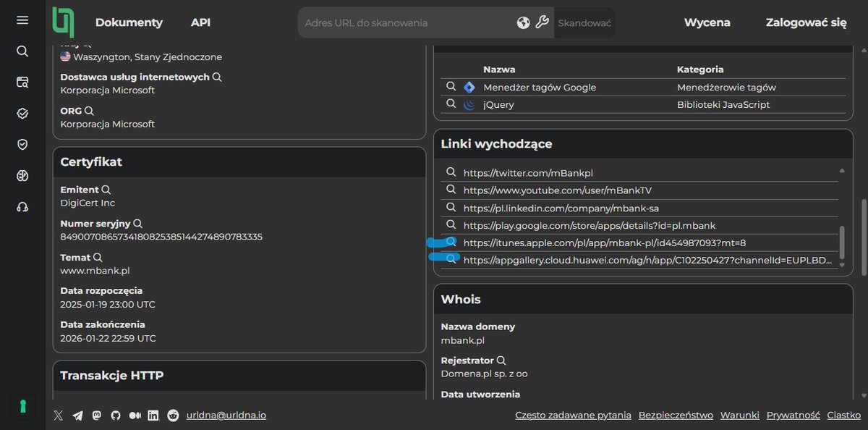The height and width of the screenshot is (430, 868).
Task: Open the globe scan options icon
Action: pyautogui.click(x=524, y=22)
